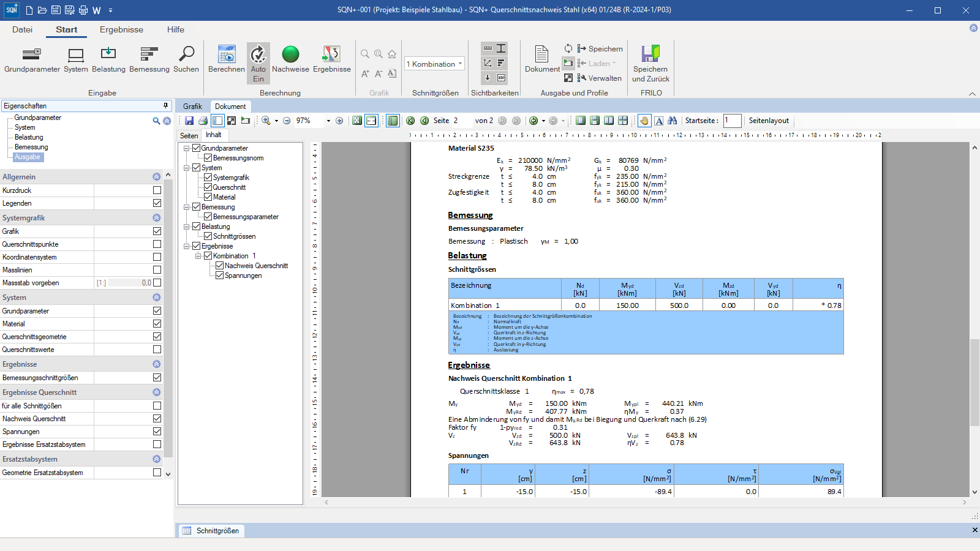Toggle Auto Ein calculation mode
The height and width of the screenshot is (551, 980).
[x=258, y=63]
